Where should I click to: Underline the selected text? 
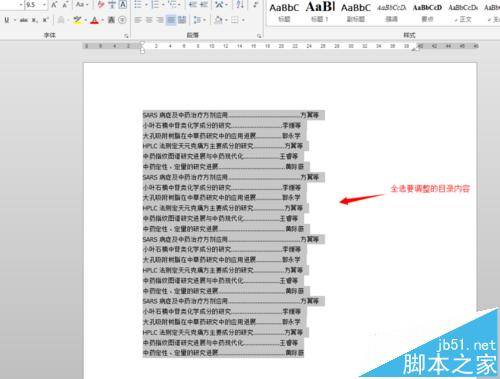7,20
